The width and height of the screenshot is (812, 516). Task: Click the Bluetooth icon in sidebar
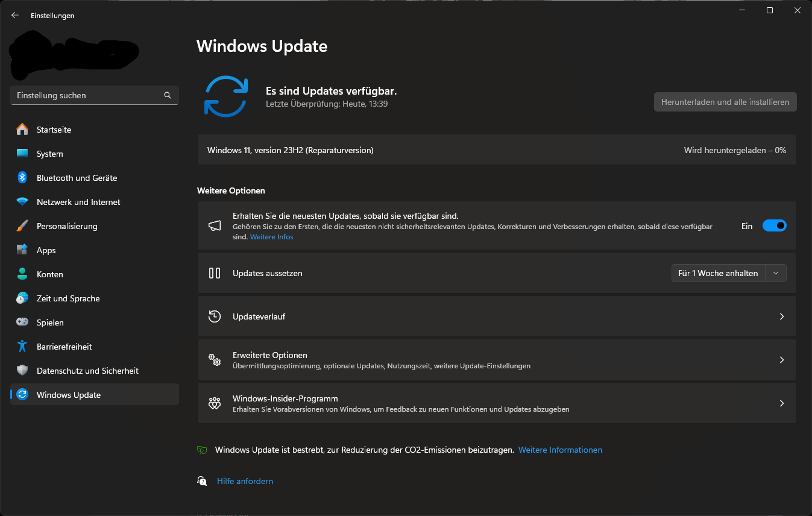click(22, 178)
